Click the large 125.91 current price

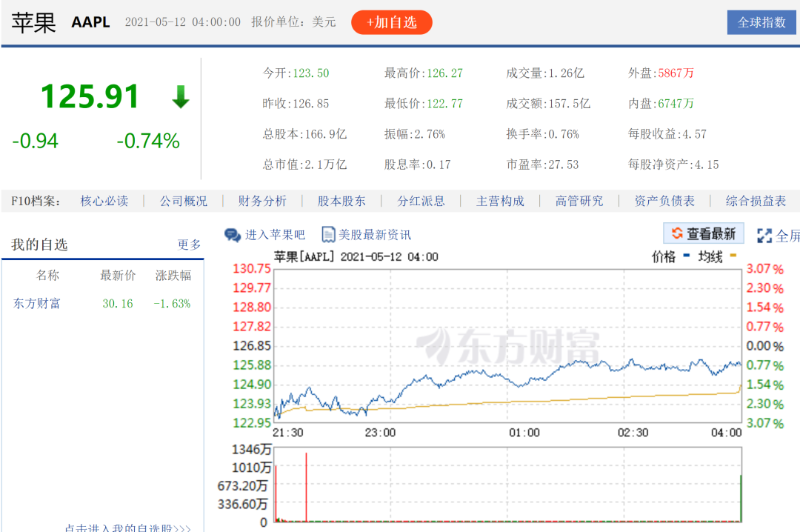[90, 96]
